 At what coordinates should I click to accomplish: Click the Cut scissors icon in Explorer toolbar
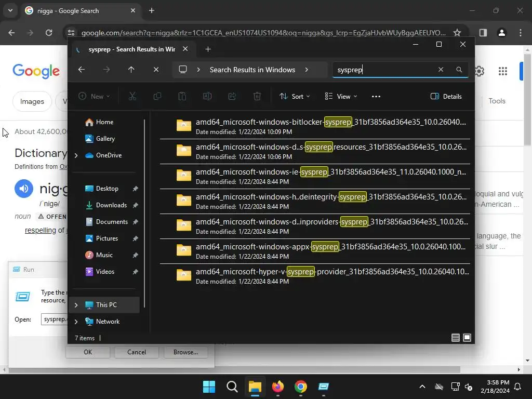132,96
